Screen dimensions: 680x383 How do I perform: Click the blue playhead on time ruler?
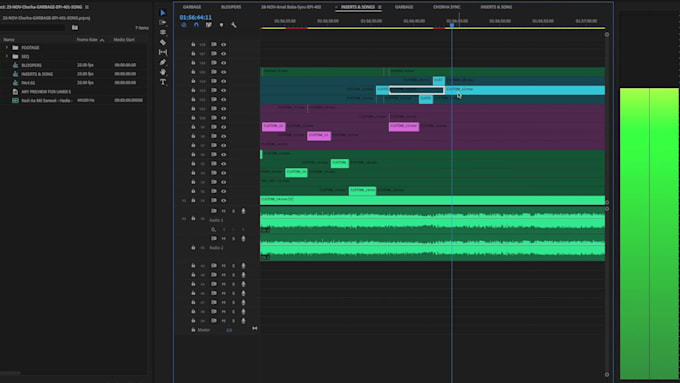(451, 25)
